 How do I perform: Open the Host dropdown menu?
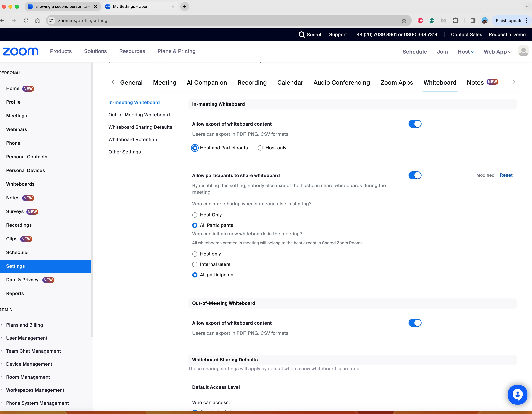coord(466,52)
